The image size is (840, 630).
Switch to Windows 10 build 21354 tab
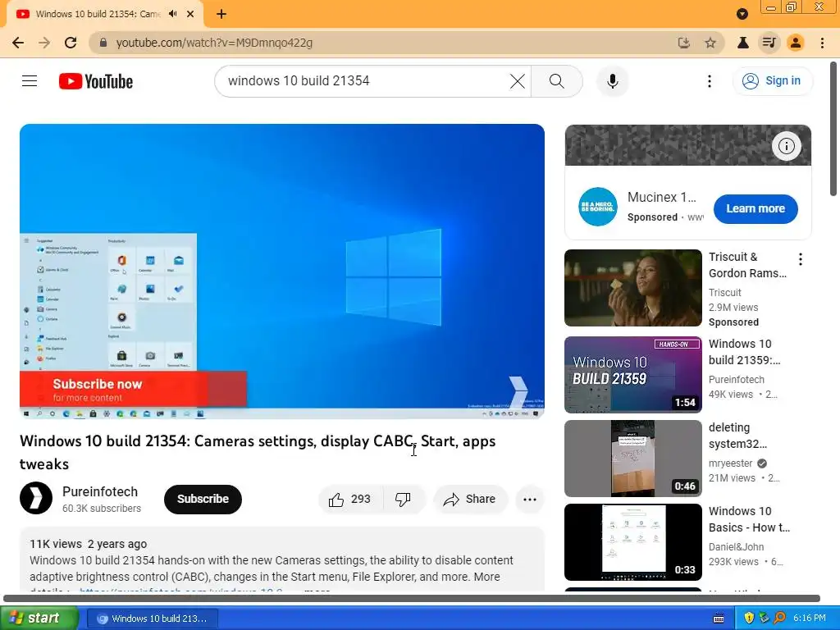click(99, 14)
